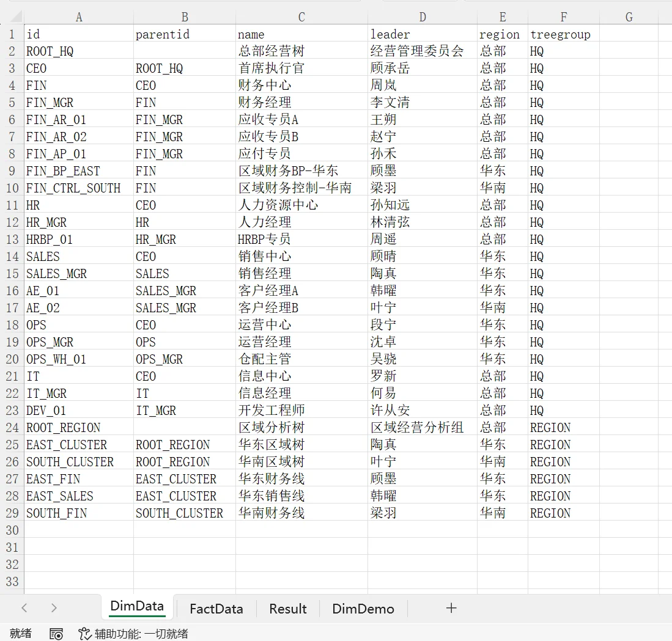The width and height of the screenshot is (672, 641).
Task: Click the leader cell 区域经营分析组
Action: click(x=423, y=427)
